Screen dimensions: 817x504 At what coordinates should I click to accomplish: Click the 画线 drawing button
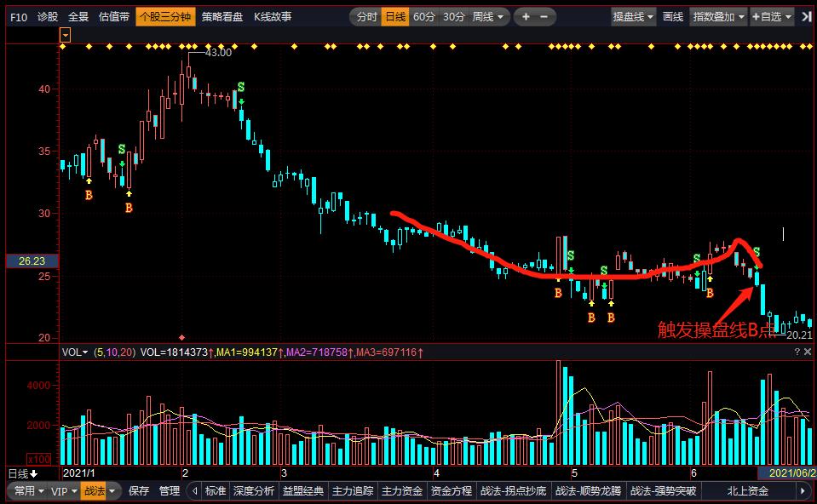pos(673,17)
